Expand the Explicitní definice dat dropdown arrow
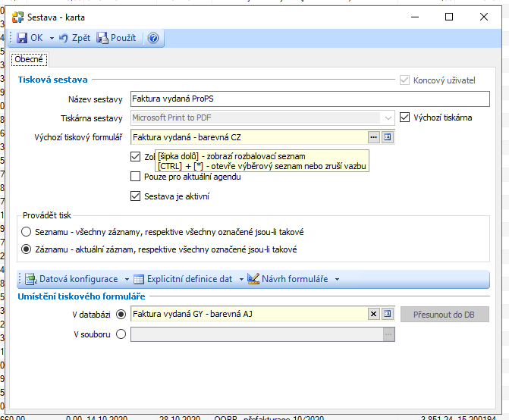Viewport: 509px width, 420px height. [x=241, y=279]
